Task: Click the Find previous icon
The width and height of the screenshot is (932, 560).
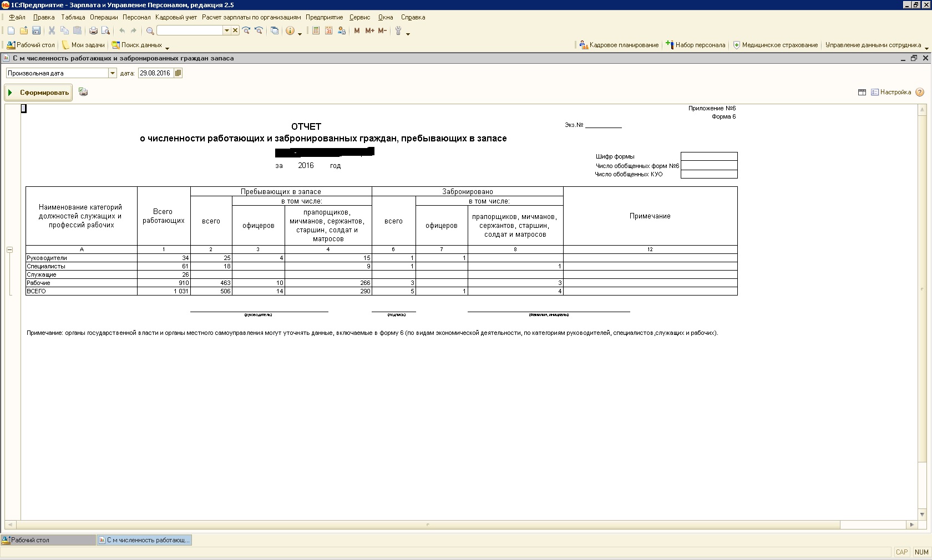Action: (x=259, y=31)
